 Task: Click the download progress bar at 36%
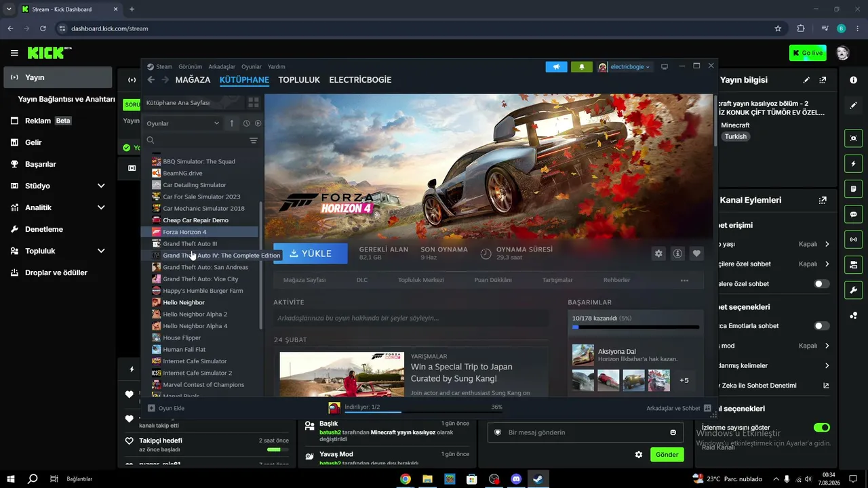424,412
